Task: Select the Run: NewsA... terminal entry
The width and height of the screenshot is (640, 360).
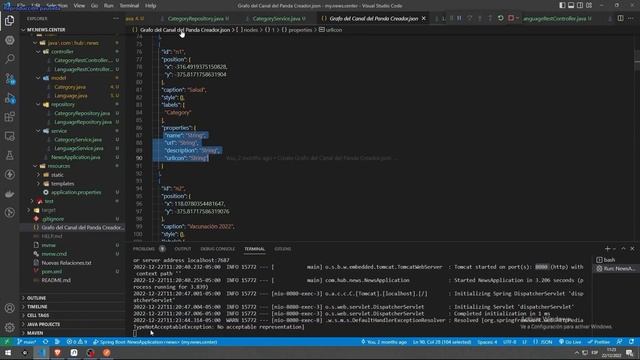Action: coord(616,269)
